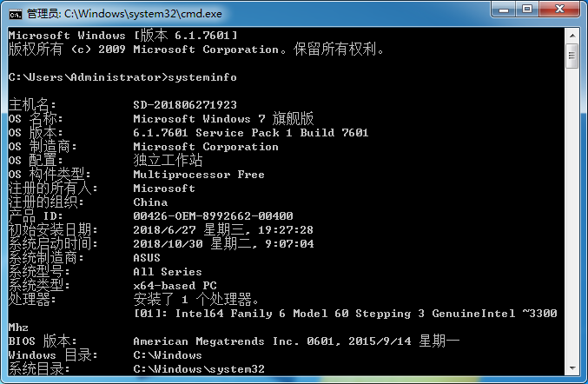The width and height of the screenshot is (588, 384).
Task: Click 'Microsoft Windows [版本 6.1.7601]' header line
Action: 123,36
